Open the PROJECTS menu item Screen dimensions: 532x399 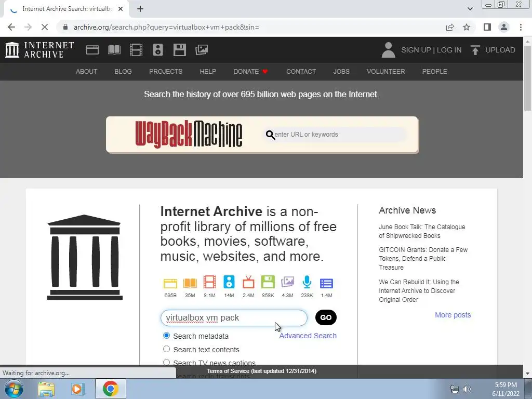click(166, 72)
